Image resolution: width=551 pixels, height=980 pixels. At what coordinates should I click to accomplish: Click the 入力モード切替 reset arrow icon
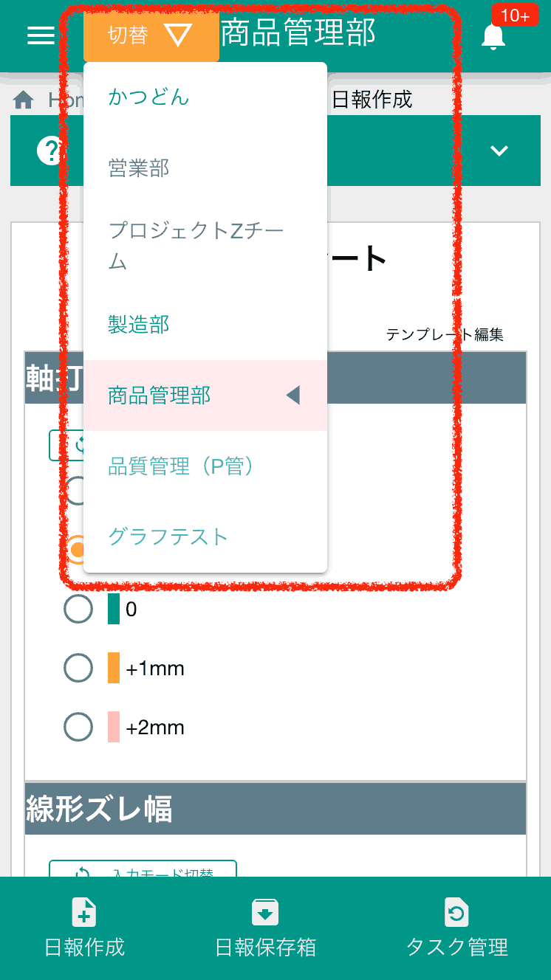pyautogui.click(x=83, y=872)
